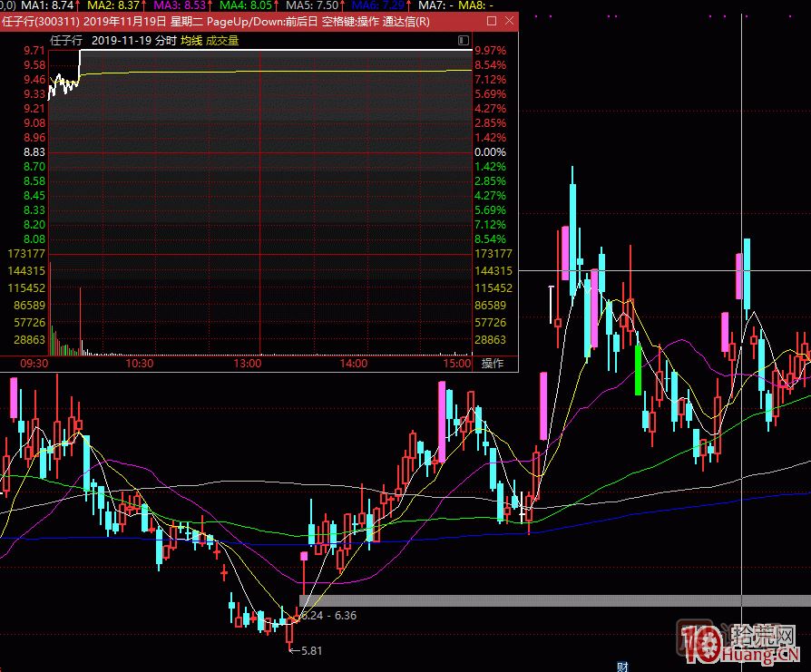Screen dimensions: 811x672
Task: Click the 操作 button below the intraday chart
Action: coord(493,364)
